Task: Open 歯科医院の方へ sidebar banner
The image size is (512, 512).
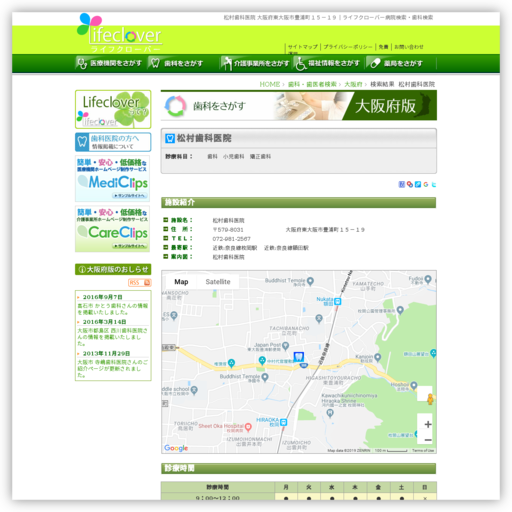Action: point(113,142)
